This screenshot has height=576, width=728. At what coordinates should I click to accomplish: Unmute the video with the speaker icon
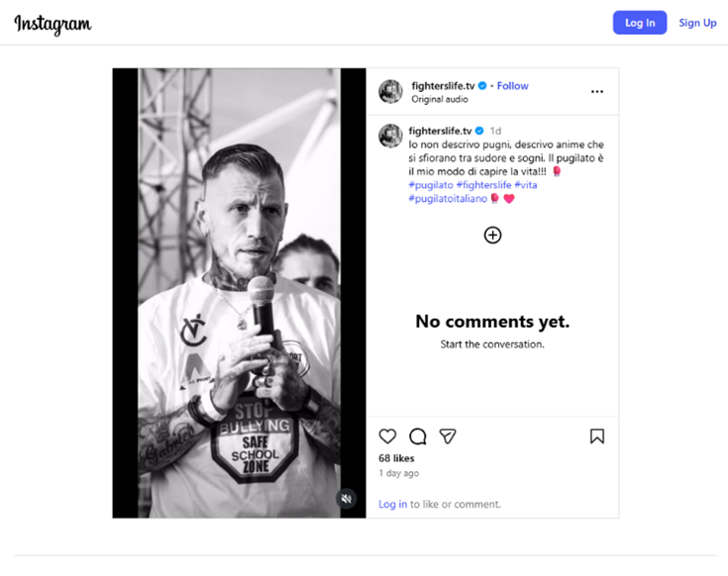[346, 499]
